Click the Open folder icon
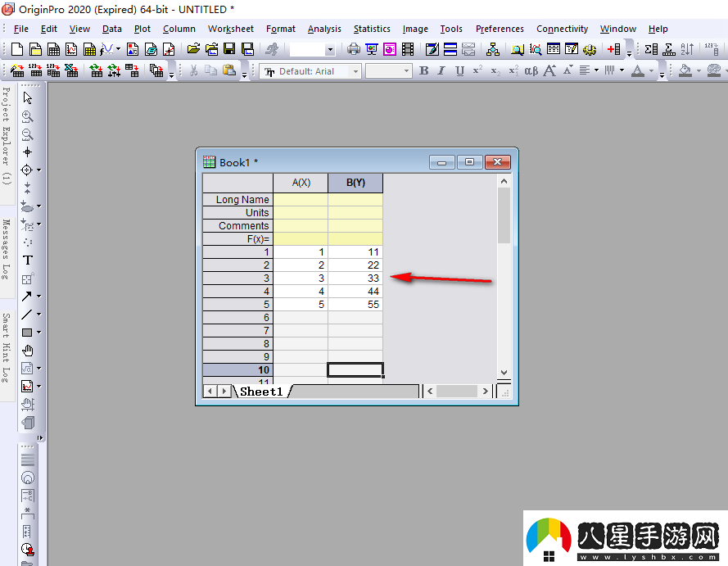The width and height of the screenshot is (728, 566). coord(193,50)
